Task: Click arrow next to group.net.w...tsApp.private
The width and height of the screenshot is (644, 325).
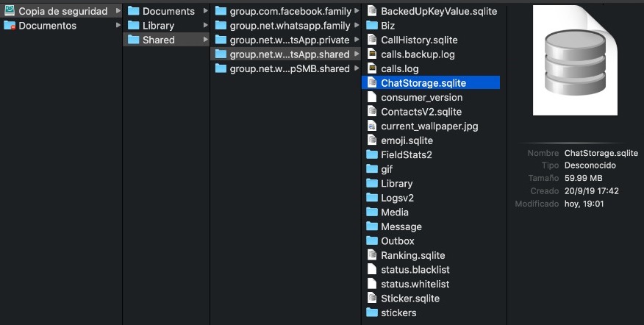Action: click(357, 40)
